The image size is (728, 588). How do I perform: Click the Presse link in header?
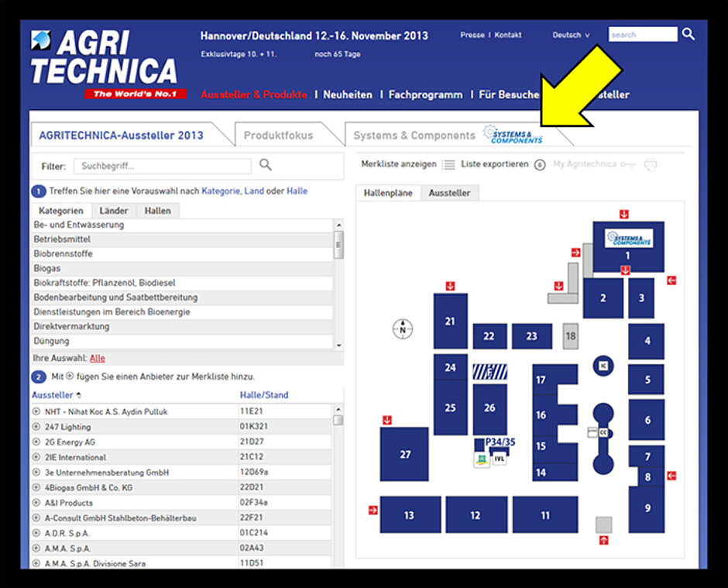coord(472,35)
